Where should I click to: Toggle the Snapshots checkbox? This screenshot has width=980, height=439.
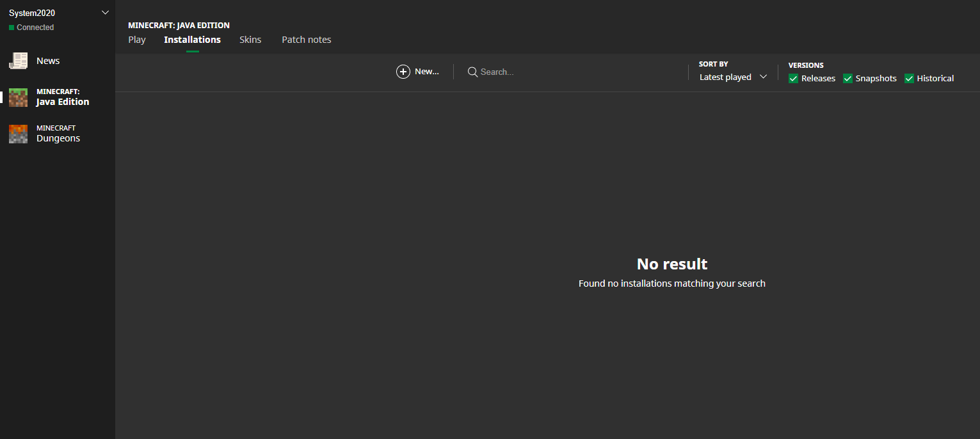point(848,78)
